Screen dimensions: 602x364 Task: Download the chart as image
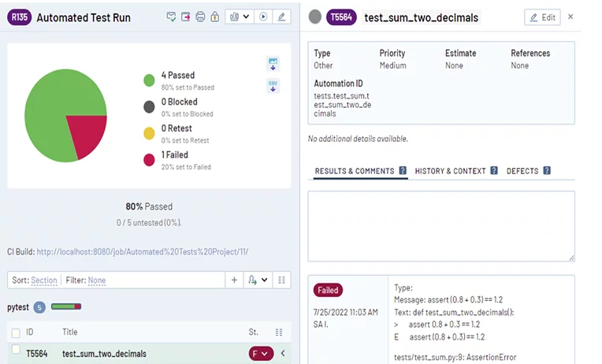(273, 64)
